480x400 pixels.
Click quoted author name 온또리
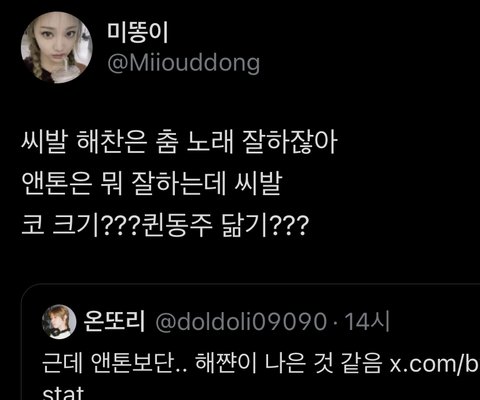(114, 321)
